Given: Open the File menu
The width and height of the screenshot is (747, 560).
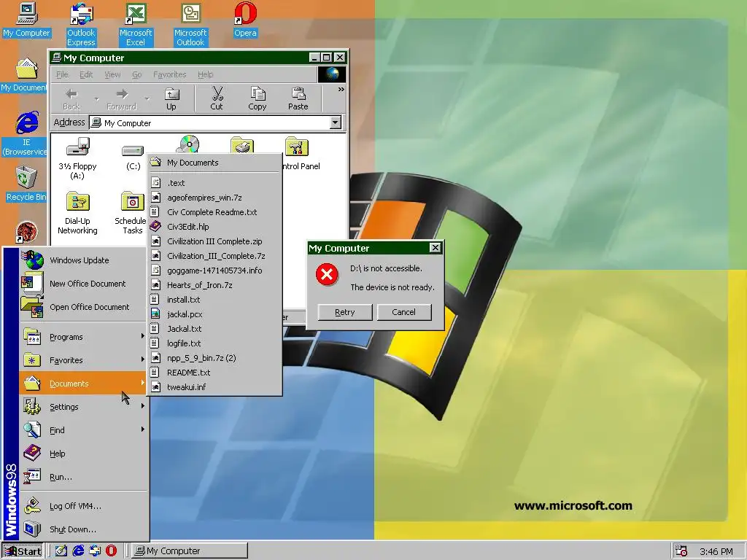Looking at the screenshot, I should (x=63, y=74).
